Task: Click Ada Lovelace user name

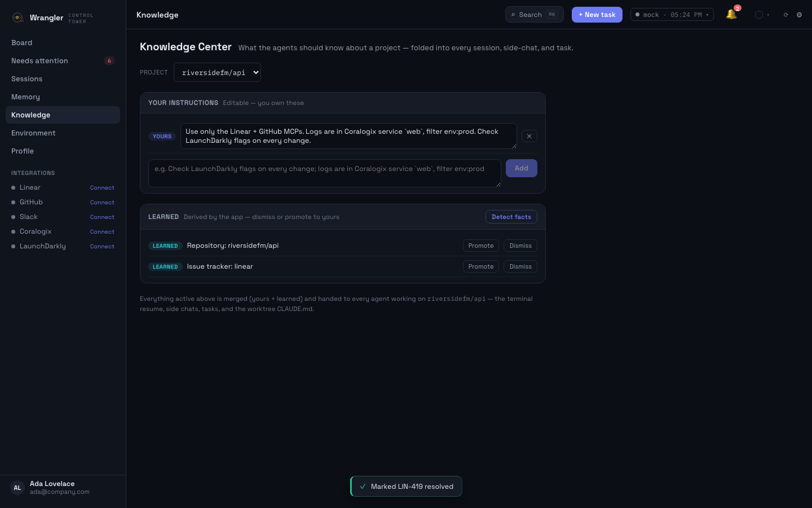Action: [52, 484]
